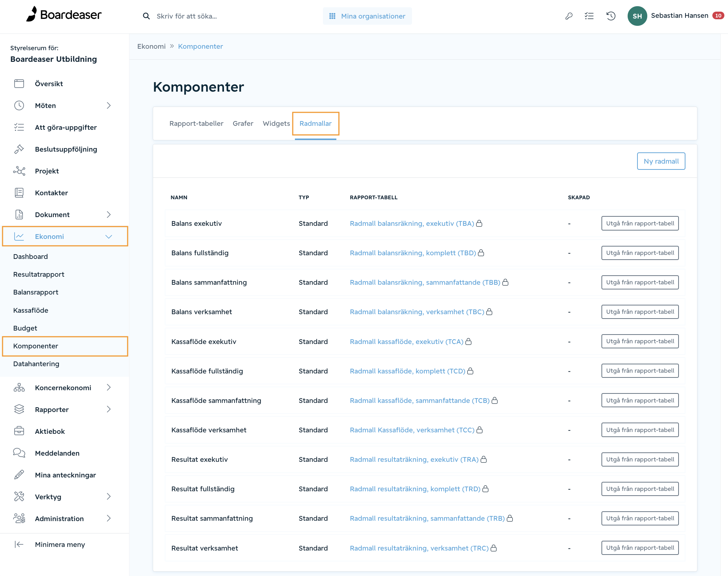Click Ekonomi in the breadcrumb

151,46
